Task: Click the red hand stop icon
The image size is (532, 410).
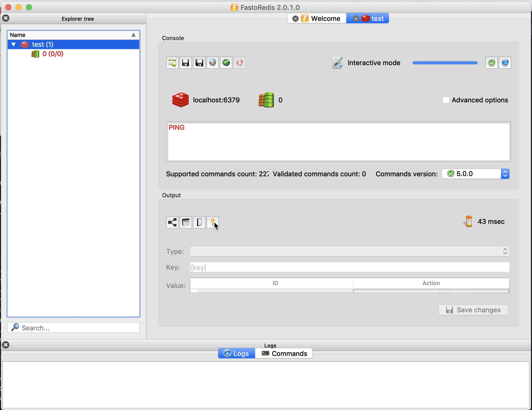Action: pyautogui.click(x=240, y=63)
